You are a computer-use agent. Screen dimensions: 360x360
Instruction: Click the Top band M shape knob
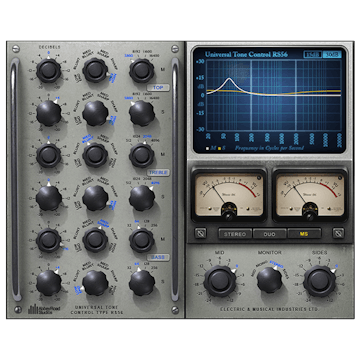click(95, 70)
